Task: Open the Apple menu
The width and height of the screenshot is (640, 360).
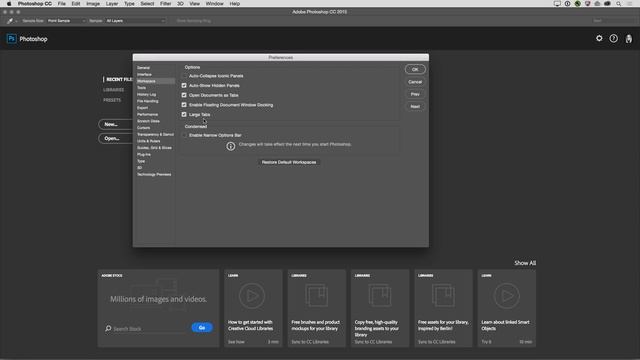Action: coord(9,4)
